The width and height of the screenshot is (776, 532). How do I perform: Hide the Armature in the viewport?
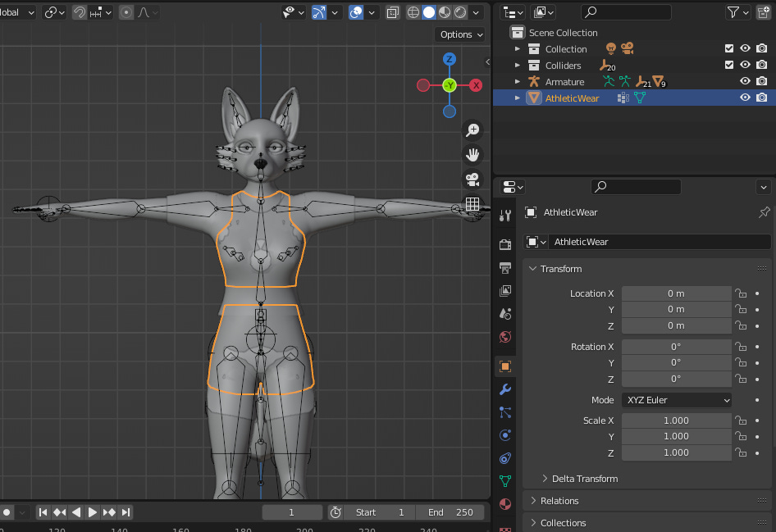(x=746, y=81)
